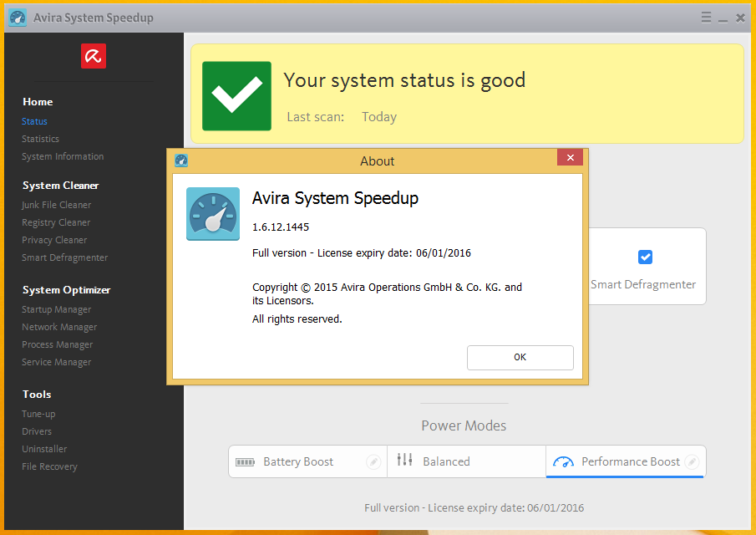Click the 'Last scan:' label

click(x=316, y=117)
